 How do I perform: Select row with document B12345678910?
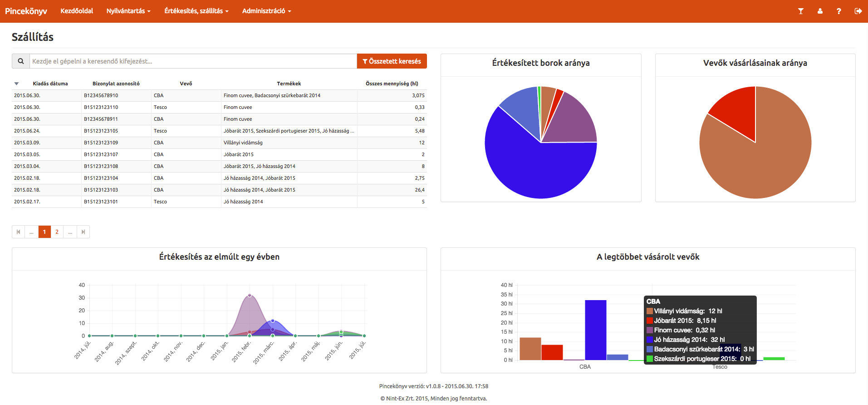219,95
